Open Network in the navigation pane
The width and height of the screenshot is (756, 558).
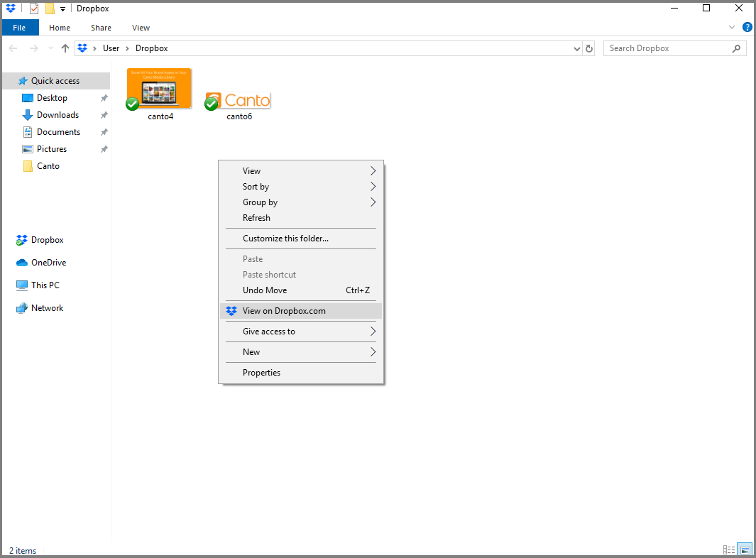48,307
